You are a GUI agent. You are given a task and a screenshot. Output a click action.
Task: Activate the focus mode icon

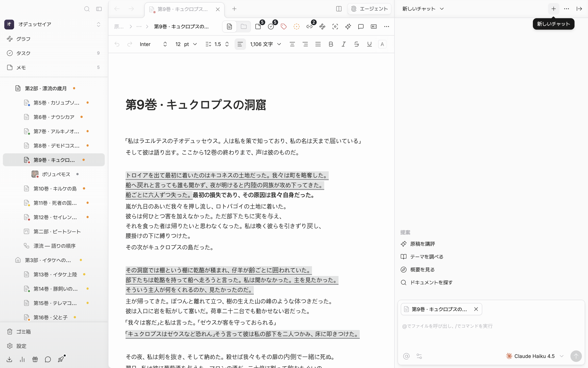[x=335, y=27]
